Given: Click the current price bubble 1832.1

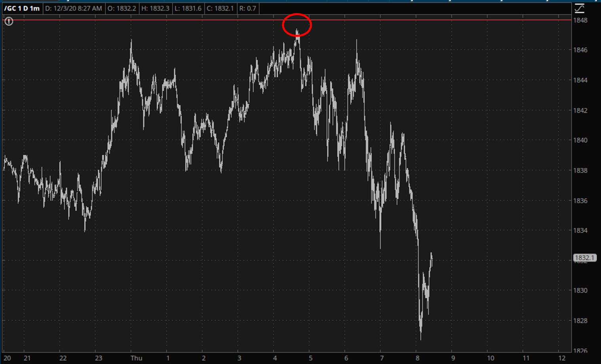Looking at the screenshot, I should coord(585,258).
